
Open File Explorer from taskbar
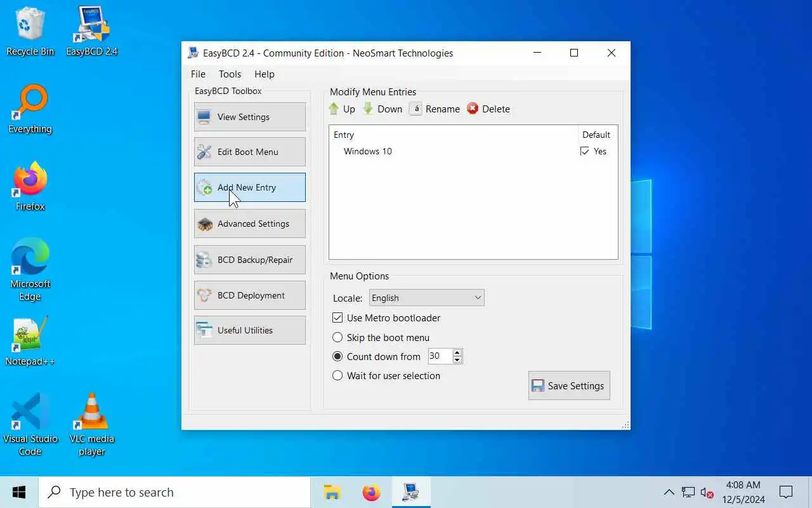(332, 492)
